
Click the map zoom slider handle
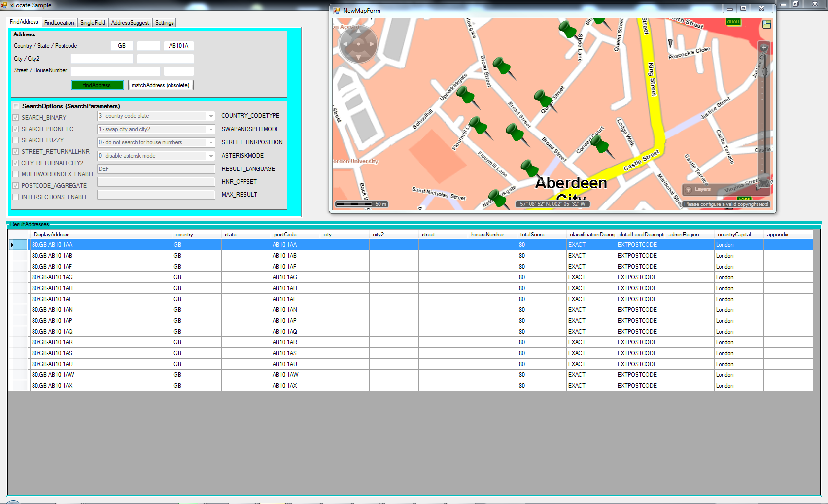(765, 72)
